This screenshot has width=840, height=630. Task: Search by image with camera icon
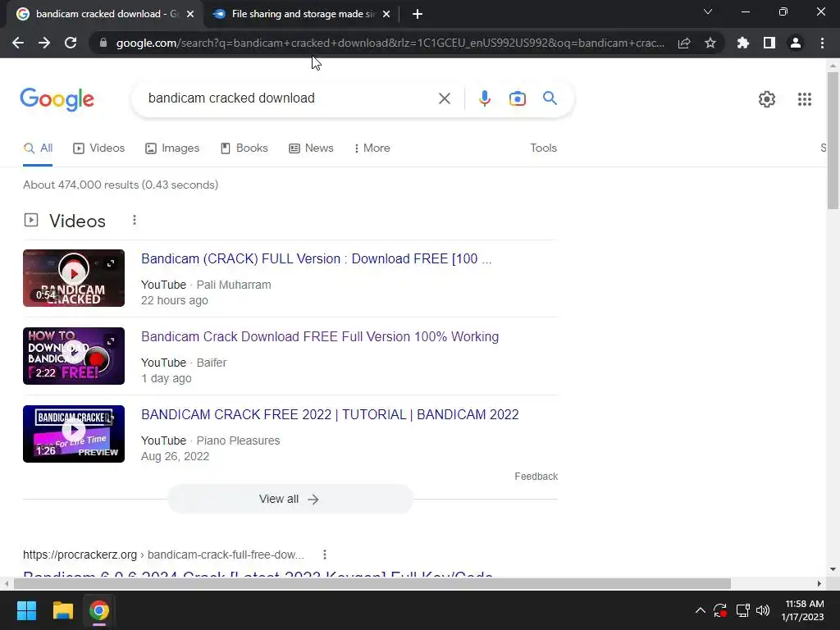[x=518, y=98]
